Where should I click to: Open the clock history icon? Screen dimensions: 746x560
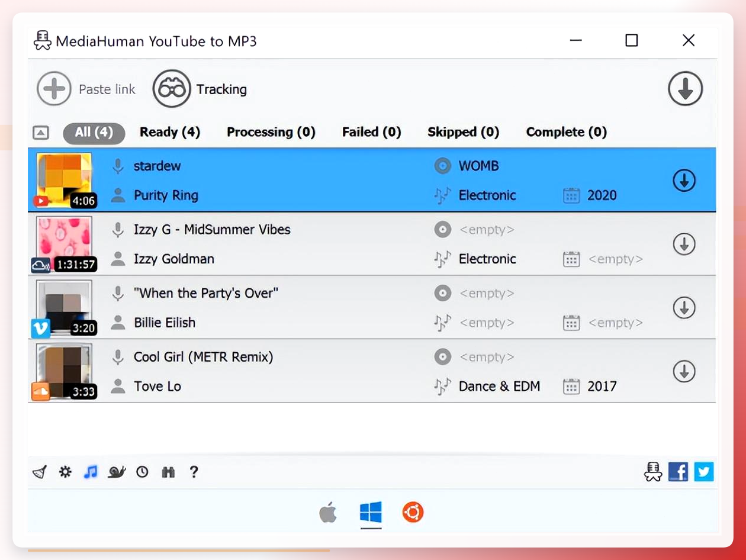point(142,472)
